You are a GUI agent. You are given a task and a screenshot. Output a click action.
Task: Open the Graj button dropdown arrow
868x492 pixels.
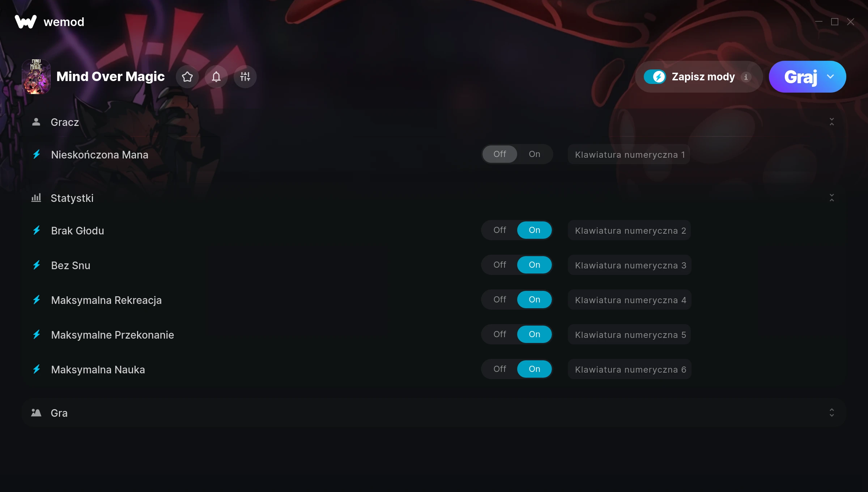click(x=830, y=77)
